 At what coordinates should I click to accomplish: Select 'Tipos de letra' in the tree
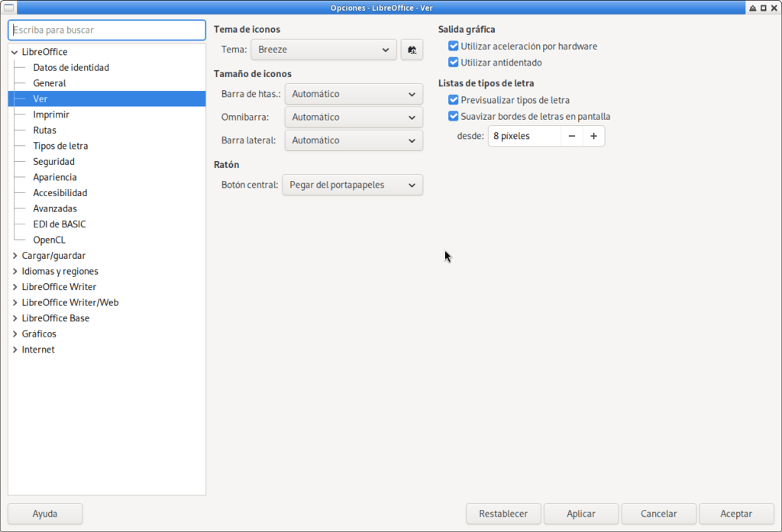(60, 146)
